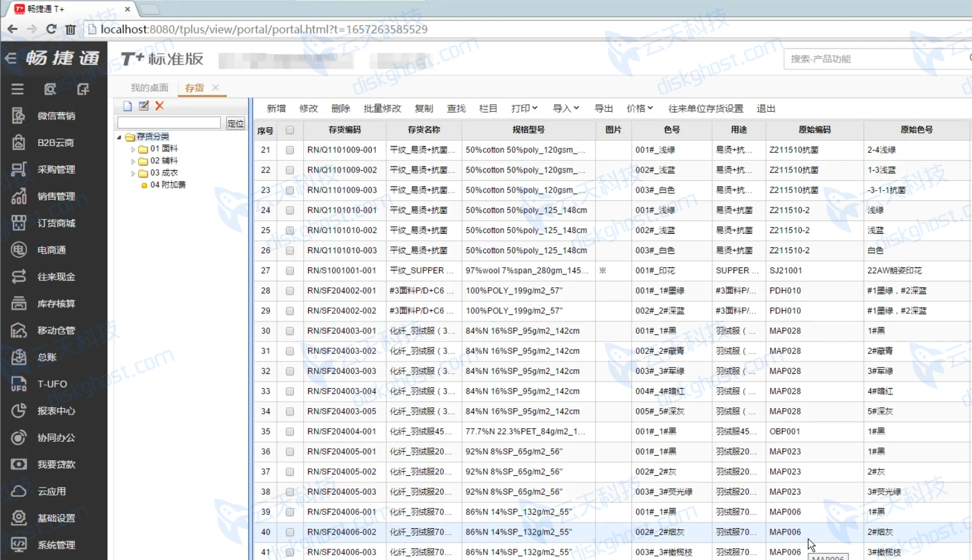Check the row for RN/S1001001-001
972x560 pixels.
coord(290,271)
